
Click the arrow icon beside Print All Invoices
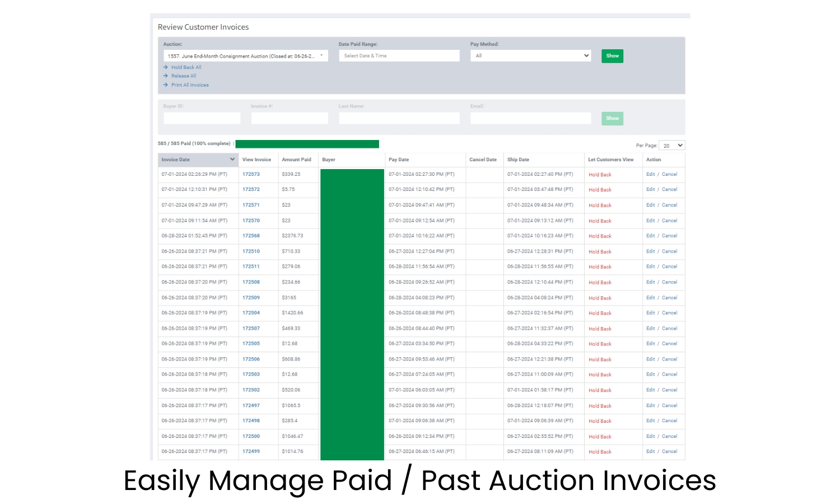(x=166, y=85)
